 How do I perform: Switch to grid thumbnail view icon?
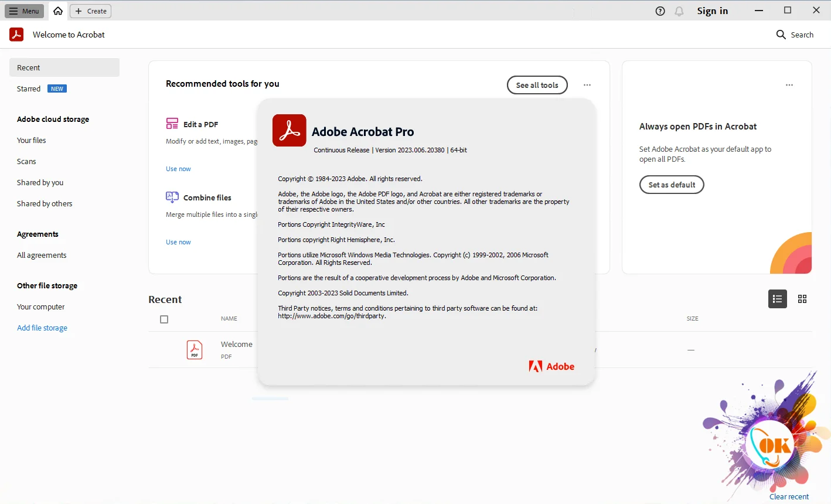[802, 299]
